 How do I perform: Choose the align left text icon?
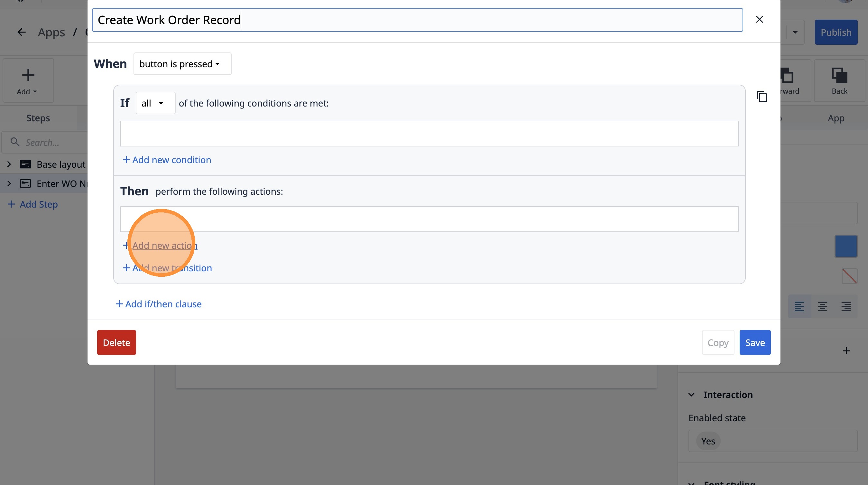[799, 306]
